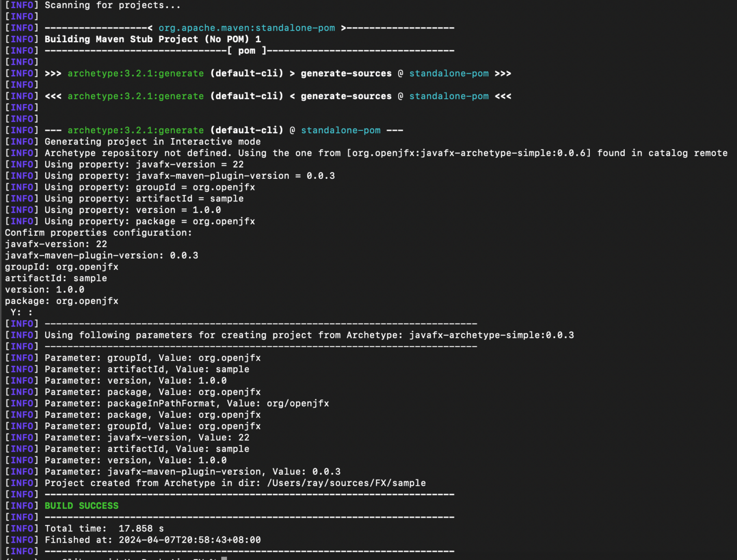Click the Parameter: packageInPathFormat value org/openjfx
The width and height of the screenshot is (737, 560).
click(x=297, y=403)
